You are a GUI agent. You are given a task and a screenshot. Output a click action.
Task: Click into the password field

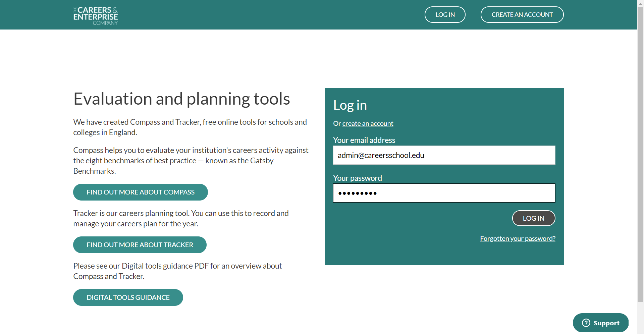click(x=444, y=193)
